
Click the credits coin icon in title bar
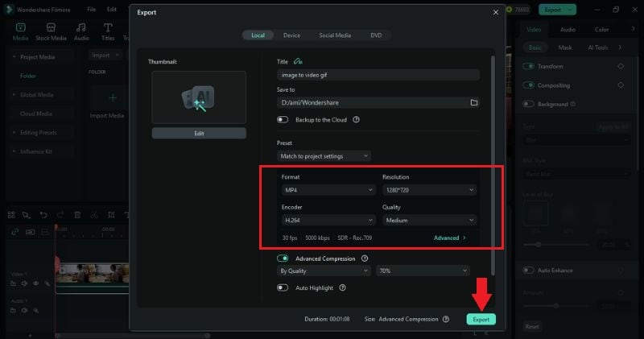point(510,9)
